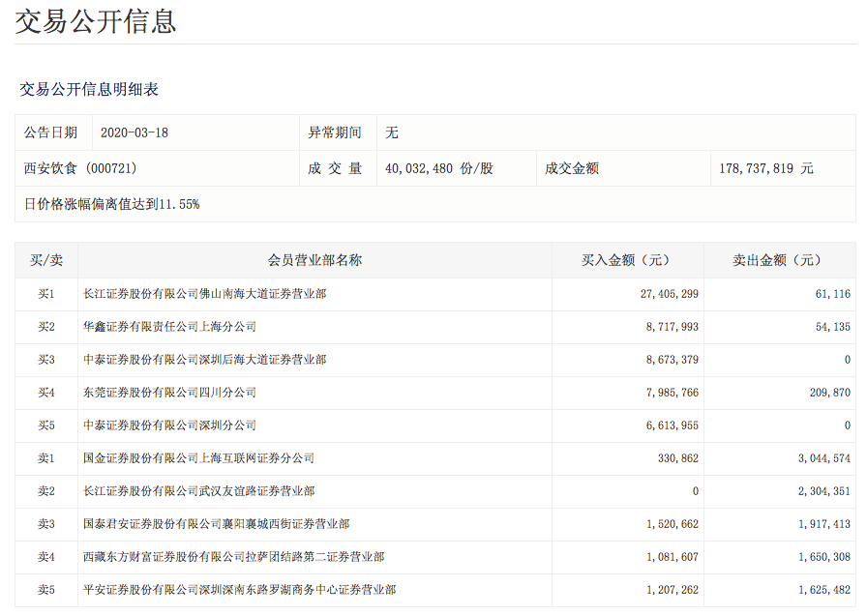
Task: Open 华鑫证券上海分公司 broker entry
Action: point(169,327)
